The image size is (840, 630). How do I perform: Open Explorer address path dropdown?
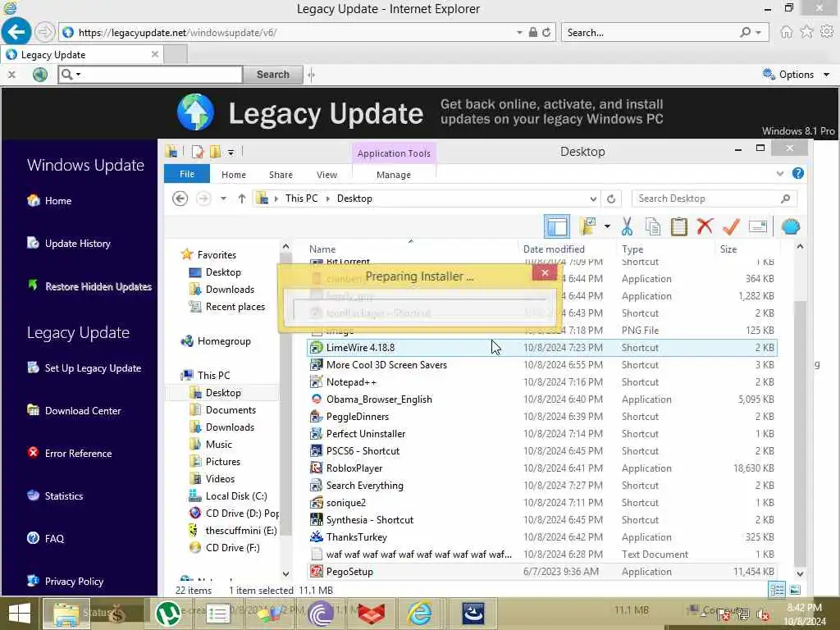click(593, 199)
